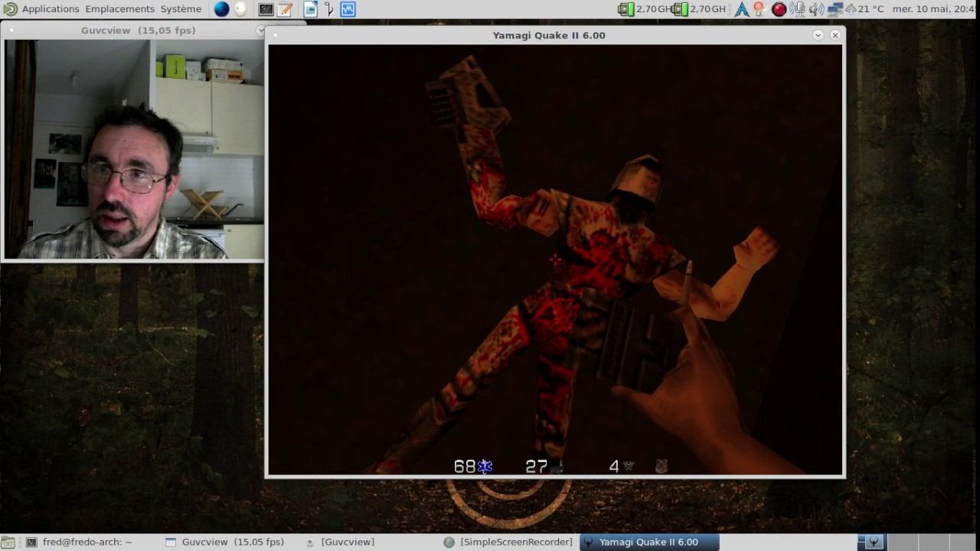Click the red crosshair in Quake
The height and width of the screenshot is (551, 980).
[x=555, y=260]
